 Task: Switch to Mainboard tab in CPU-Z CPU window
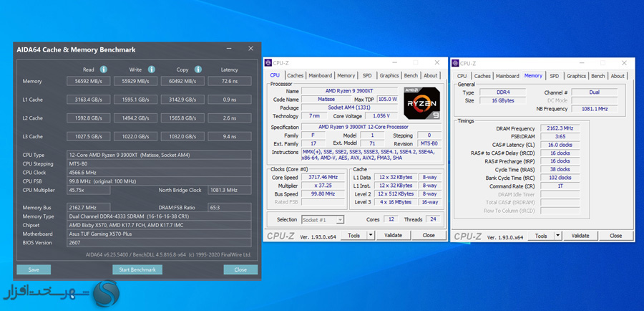(x=321, y=75)
